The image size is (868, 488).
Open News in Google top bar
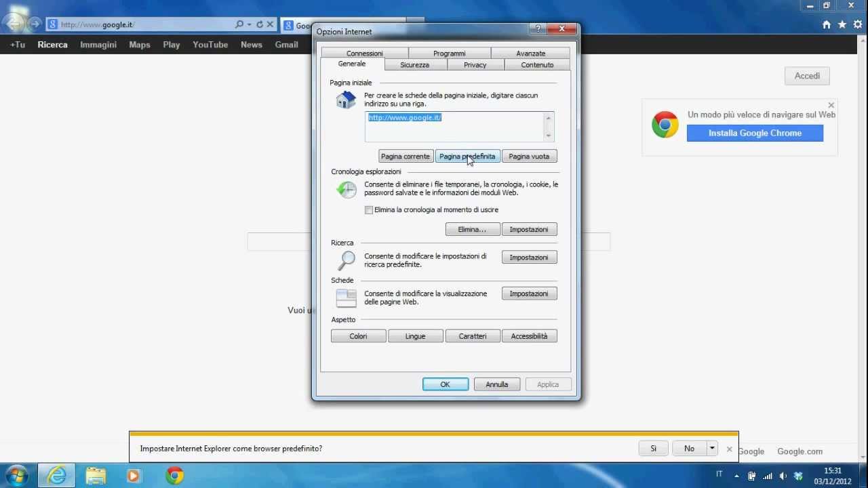(x=251, y=45)
